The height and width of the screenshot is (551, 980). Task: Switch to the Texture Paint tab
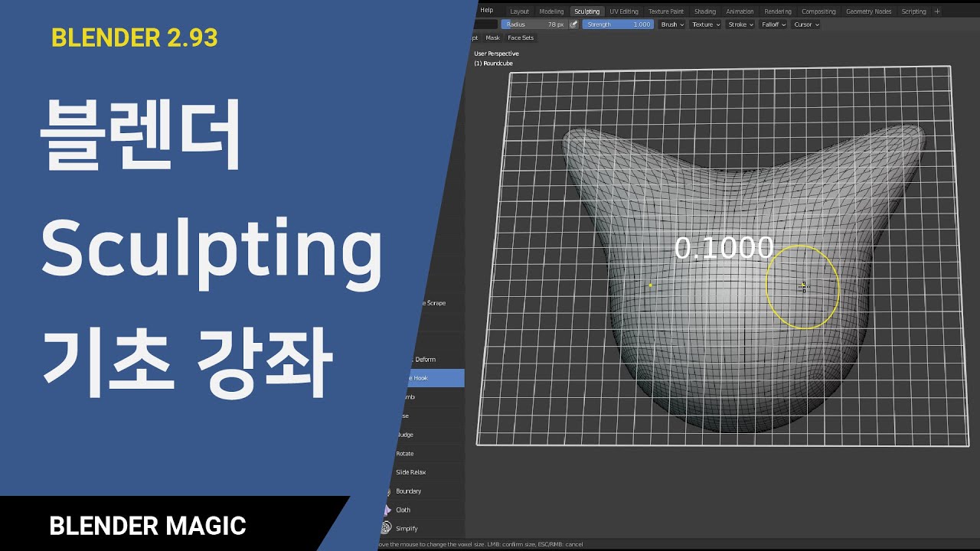(666, 11)
